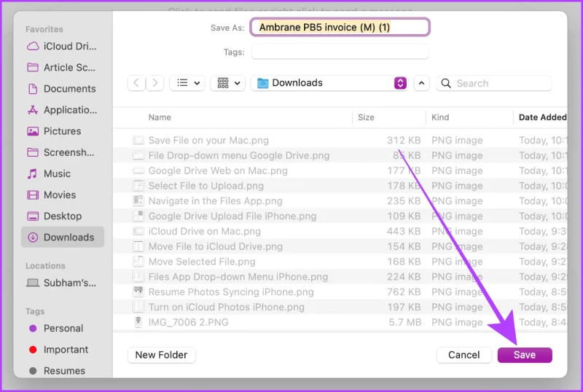
Task: Select the Important red tag
Action: (x=62, y=349)
